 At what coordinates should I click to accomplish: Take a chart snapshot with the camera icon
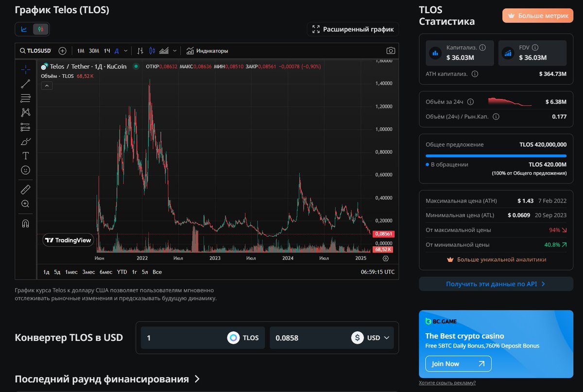(x=391, y=50)
